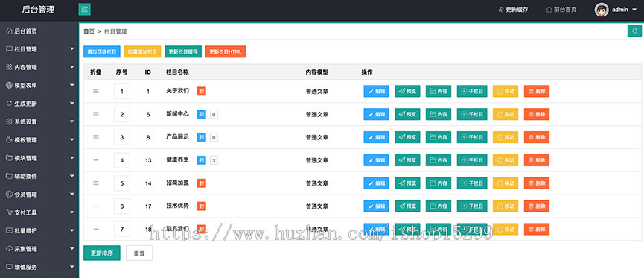
Task: Click the 更新栏目缓存 button
Action: click(x=183, y=52)
